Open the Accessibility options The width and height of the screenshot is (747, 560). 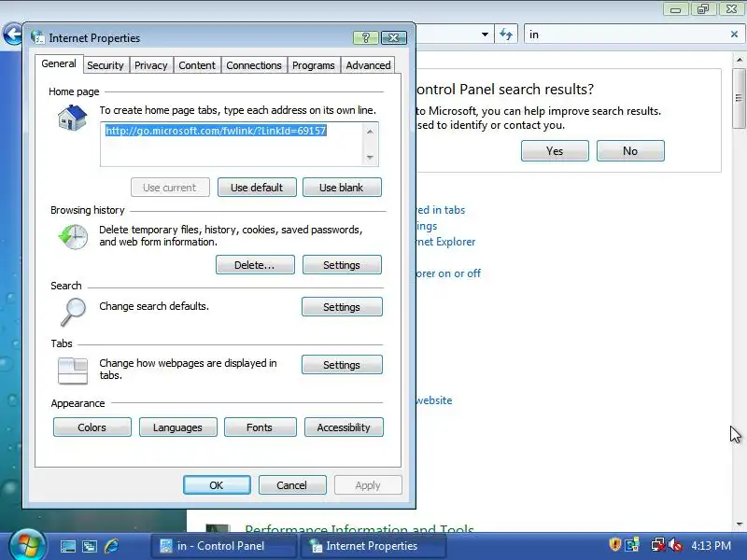click(x=344, y=427)
